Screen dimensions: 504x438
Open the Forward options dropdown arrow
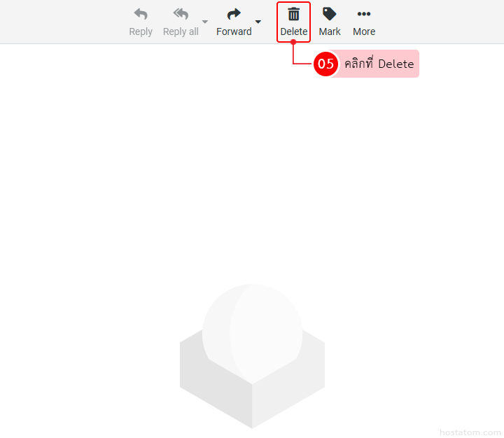[258, 22]
